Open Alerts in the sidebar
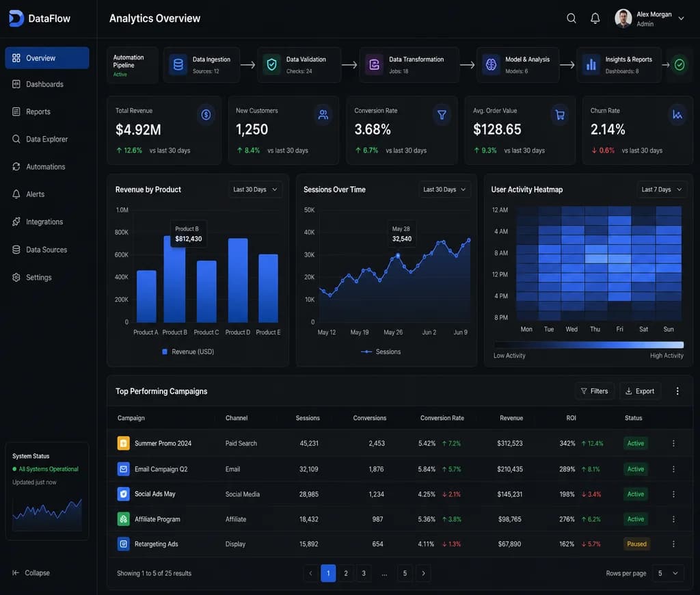 pyautogui.click(x=47, y=194)
